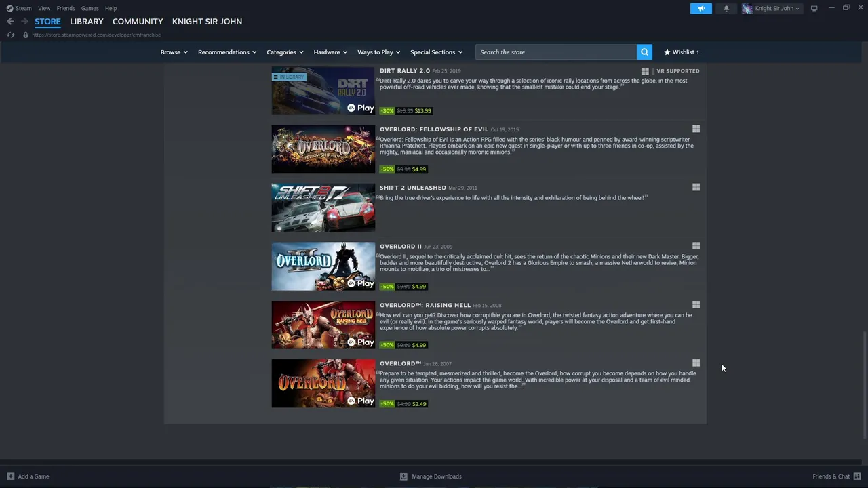Click the Windows icon on the Shift 2 Unleashed row
This screenshot has height=488, width=868.
696,187
